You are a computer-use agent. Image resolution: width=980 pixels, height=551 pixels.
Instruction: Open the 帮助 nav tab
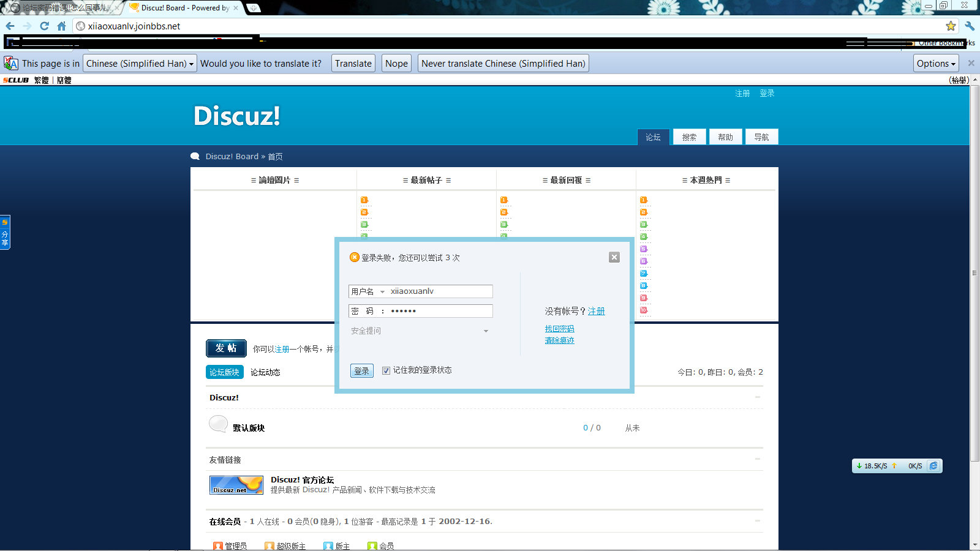[x=725, y=137]
